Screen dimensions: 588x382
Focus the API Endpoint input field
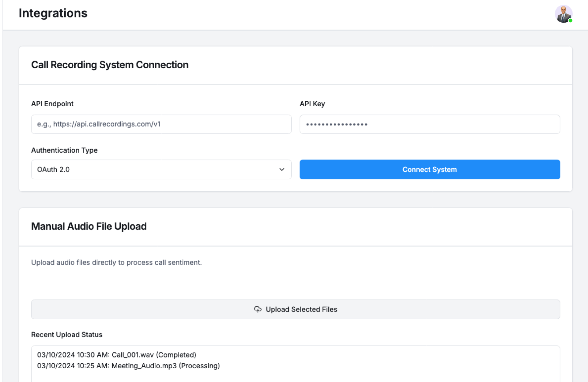pyautogui.click(x=161, y=124)
